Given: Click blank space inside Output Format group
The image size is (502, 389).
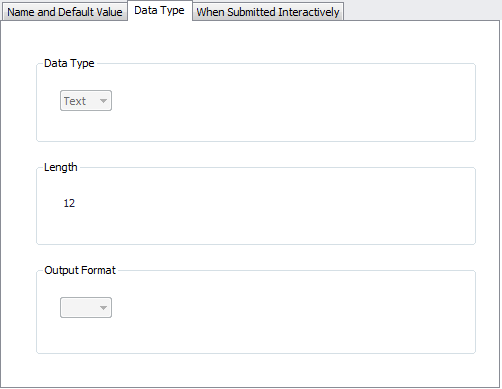Looking at the screenshot, I should (x=293, y=310).
